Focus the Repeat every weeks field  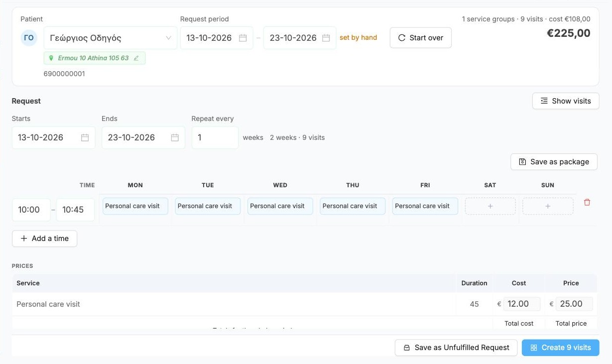[215, 137]
